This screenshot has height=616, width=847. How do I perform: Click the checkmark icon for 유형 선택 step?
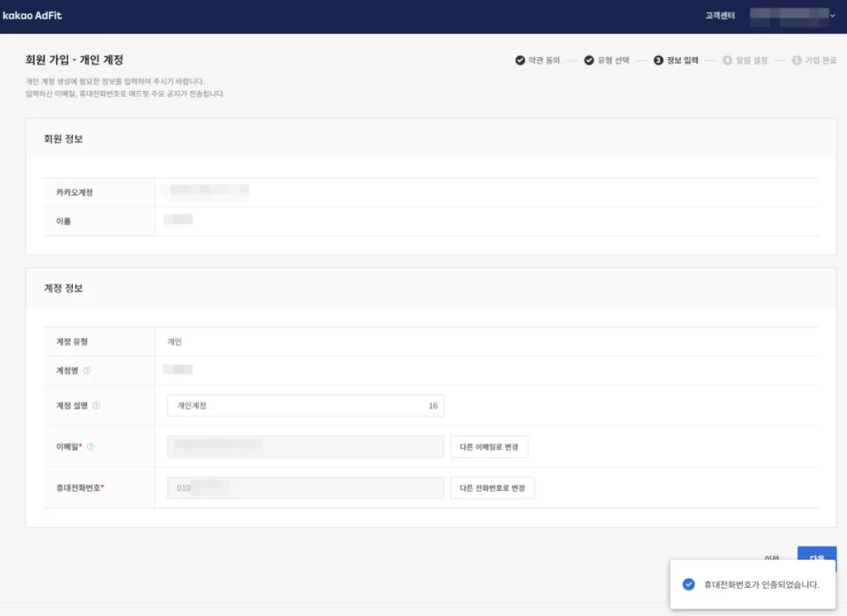[x=589, y=60]
